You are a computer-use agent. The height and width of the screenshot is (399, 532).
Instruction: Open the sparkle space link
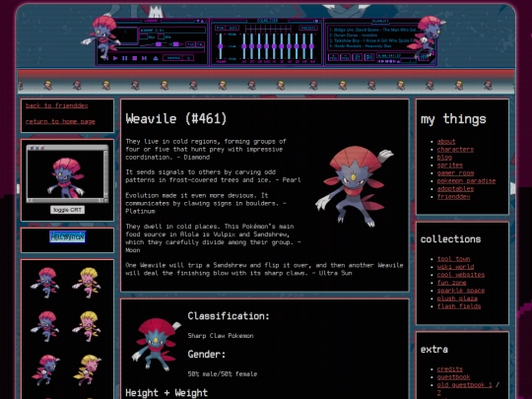coord(461,291)
